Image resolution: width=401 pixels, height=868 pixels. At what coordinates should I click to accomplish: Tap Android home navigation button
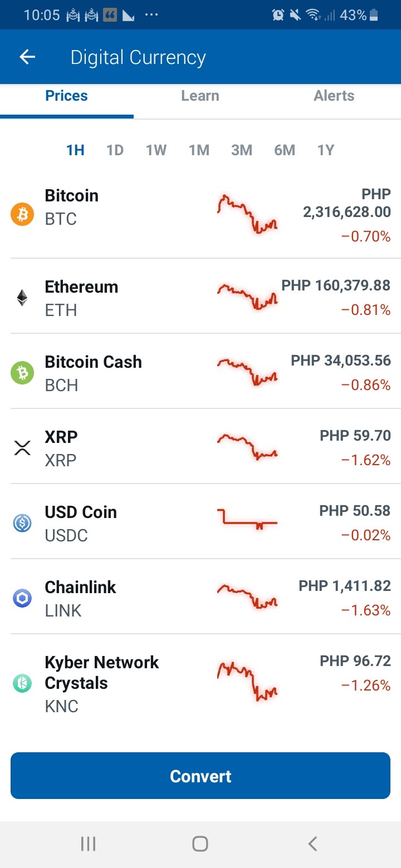coord(200,844)
